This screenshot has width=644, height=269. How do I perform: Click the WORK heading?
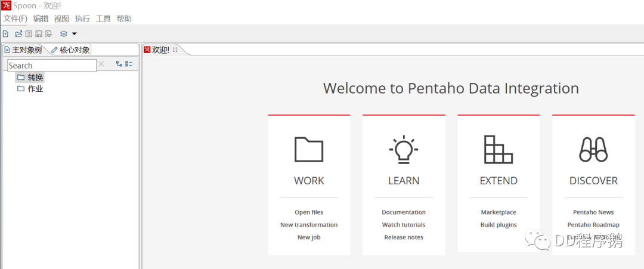309,181
